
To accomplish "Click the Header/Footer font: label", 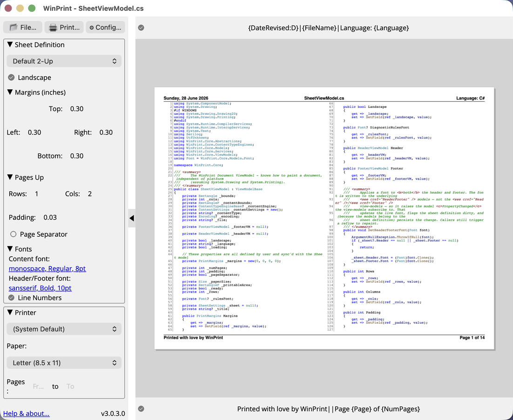I will pyautogui.click(x=40, y=279).
